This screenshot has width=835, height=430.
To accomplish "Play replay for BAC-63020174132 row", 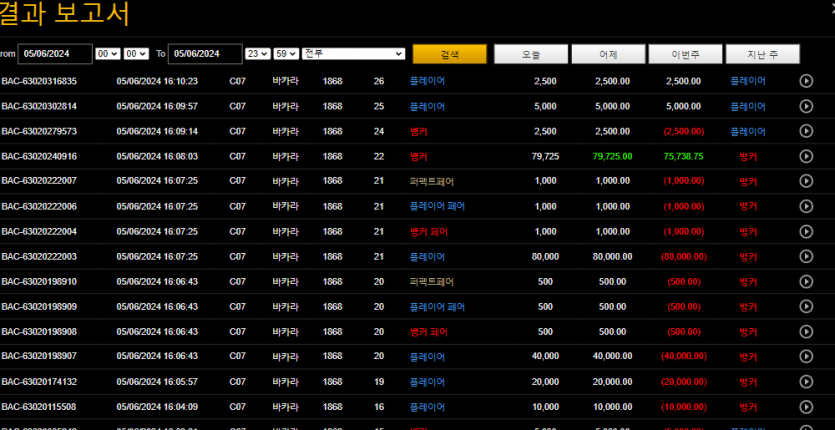I will tap(806, 382).
